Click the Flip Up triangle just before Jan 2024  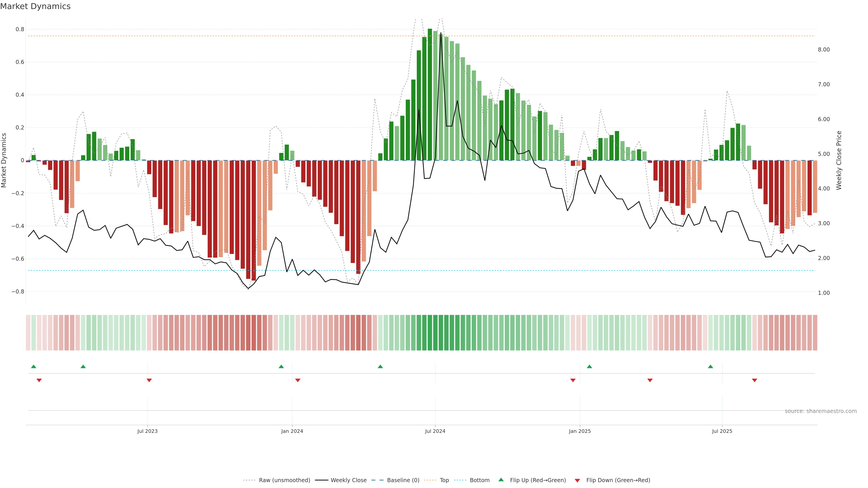pos(281,366)
